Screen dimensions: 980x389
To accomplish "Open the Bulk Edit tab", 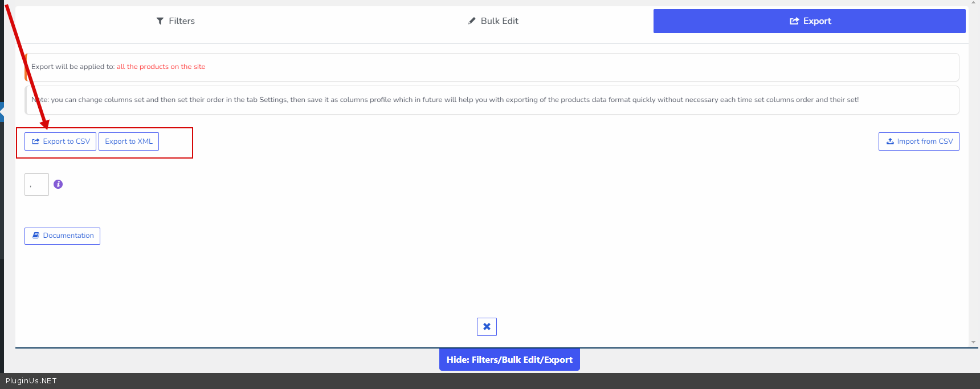I will coord(493,21).
